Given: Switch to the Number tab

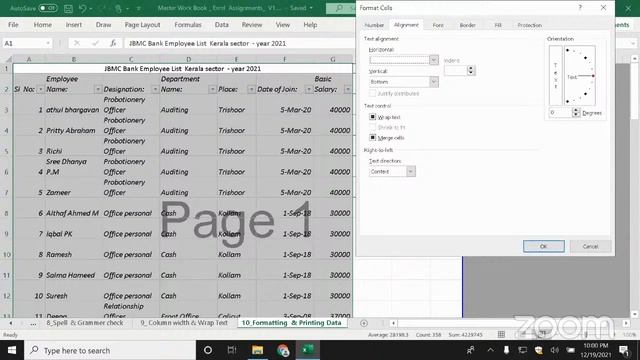Looking at the screenshot, I should pos(374,25).
